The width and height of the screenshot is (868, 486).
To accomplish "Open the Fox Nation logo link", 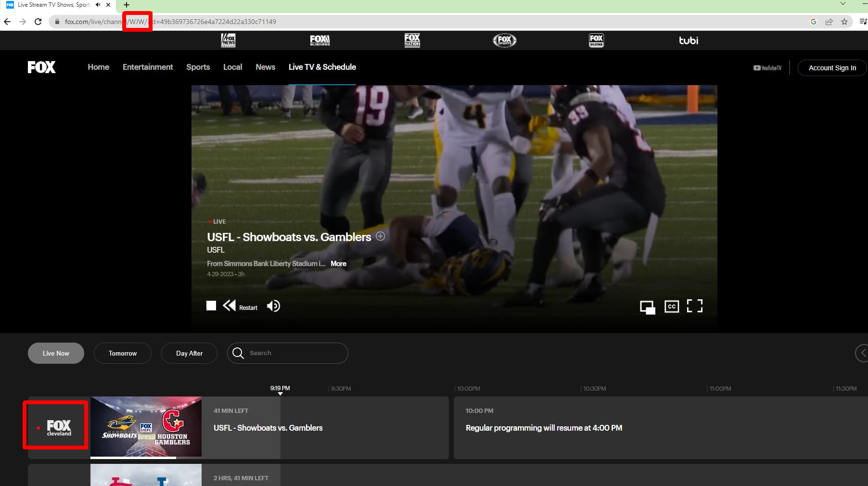I will [x=412, y=40].
